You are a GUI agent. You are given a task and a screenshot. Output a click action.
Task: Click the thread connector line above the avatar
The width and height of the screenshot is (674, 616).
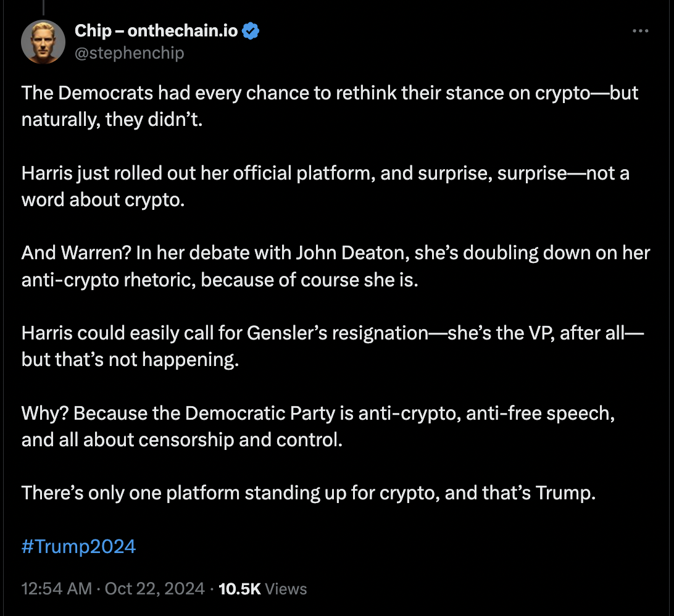[43, 7]
